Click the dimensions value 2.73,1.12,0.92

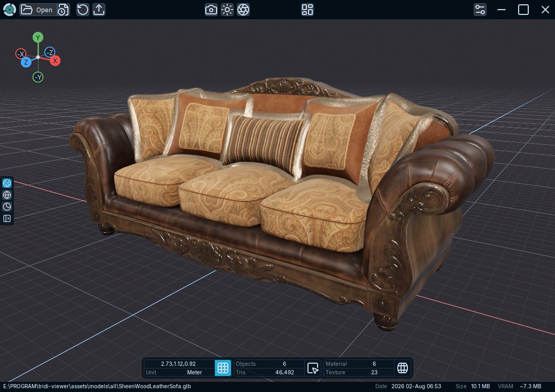pyautogui.click(x=179, y=364)
